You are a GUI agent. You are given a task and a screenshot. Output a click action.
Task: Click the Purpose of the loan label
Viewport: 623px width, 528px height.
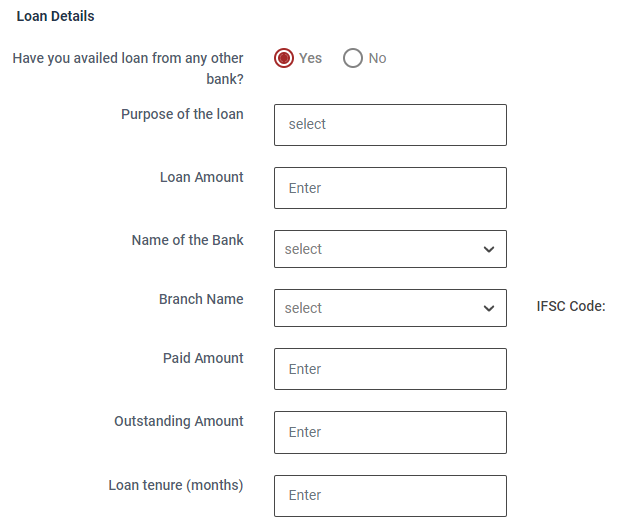[x=182, y=114]
